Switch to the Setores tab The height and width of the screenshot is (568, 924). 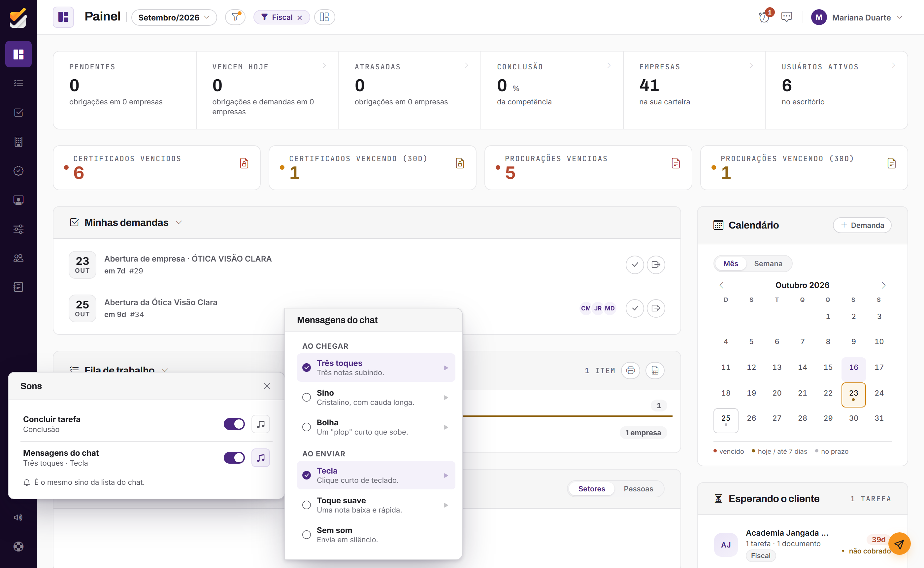coord(591,489)
